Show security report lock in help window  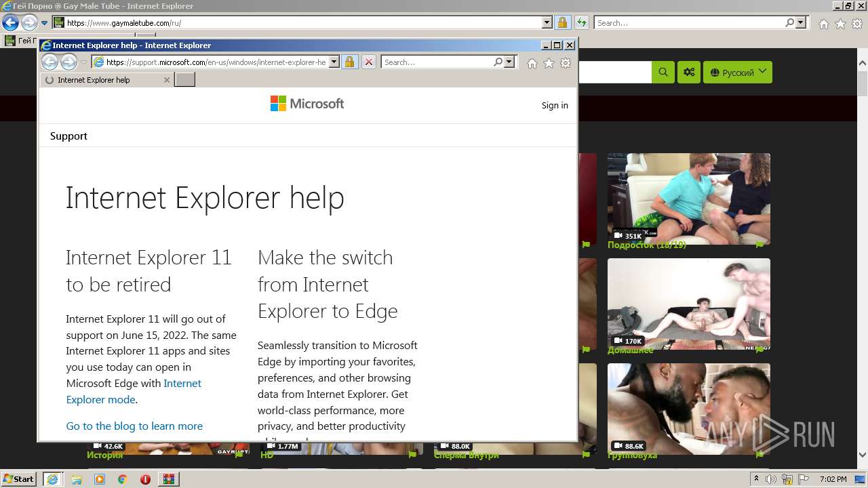pos(349,62)
